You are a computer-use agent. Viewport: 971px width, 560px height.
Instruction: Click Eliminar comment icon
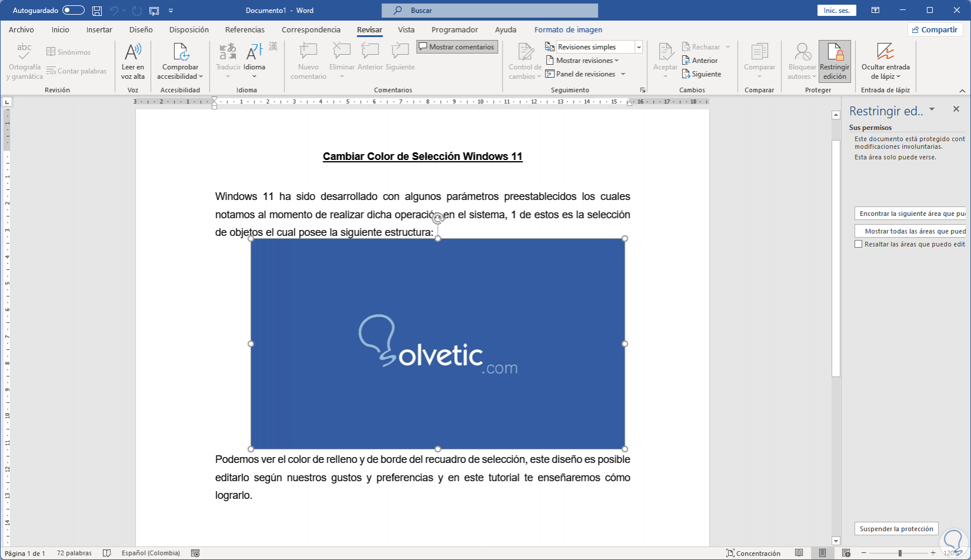[342, 52]
